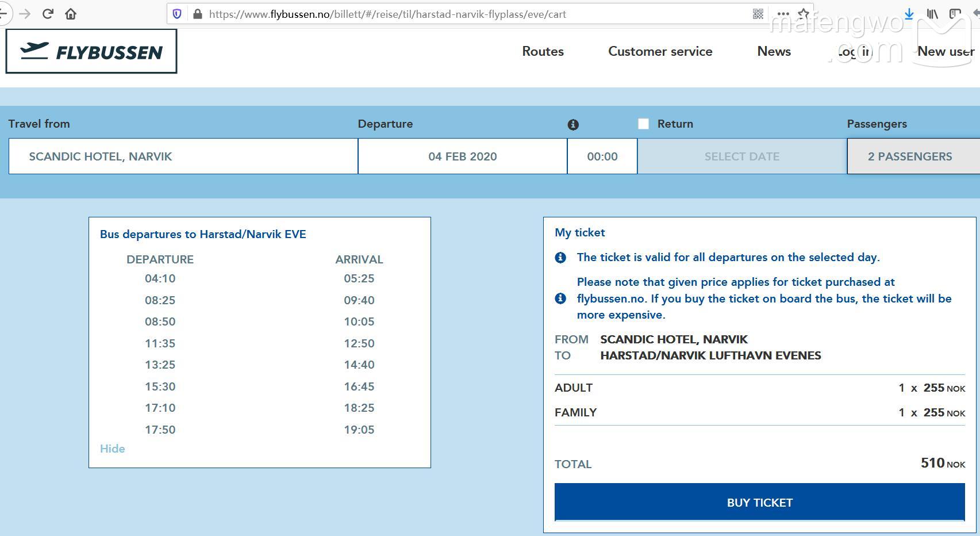980x536 pixels.
Task: Click the BUY TICKET button
Action: pos(759,503)
